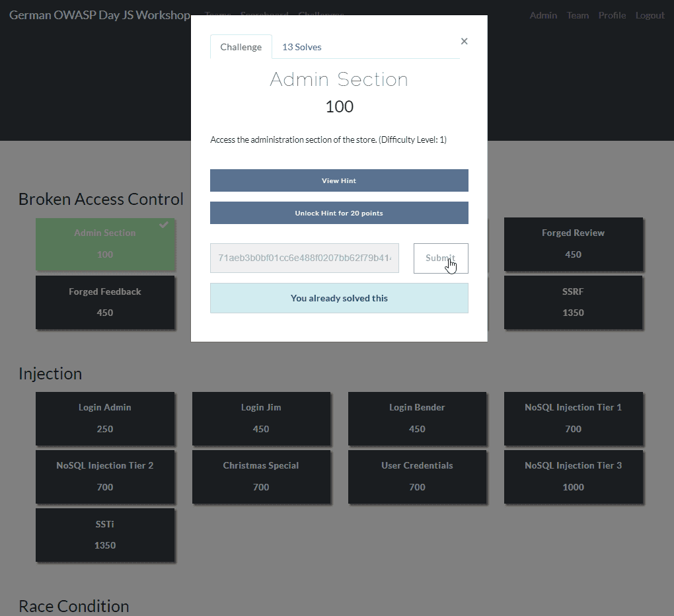Select the SSTi challenge tile
The image size is (674, 616).
[x=105, y=535]
